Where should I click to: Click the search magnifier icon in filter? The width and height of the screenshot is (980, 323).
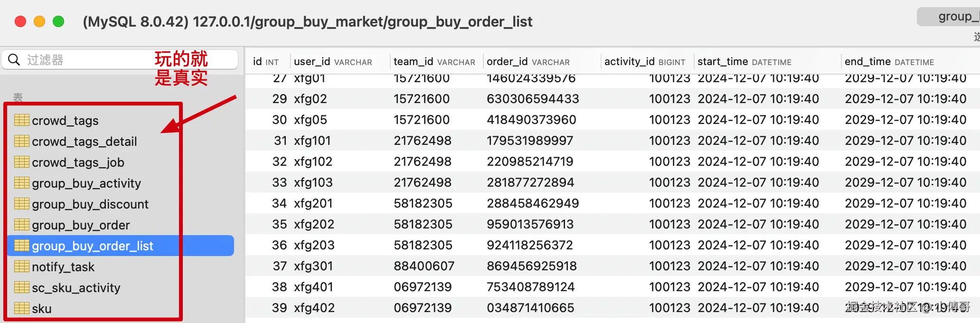point(14,60)
